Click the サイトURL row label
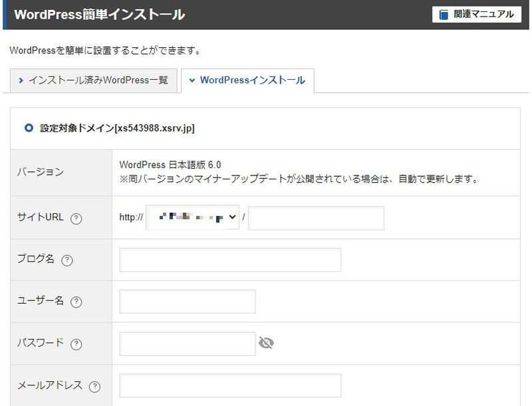Image resolution: width=532 pixels, height=406 pixels. [41, 217]
